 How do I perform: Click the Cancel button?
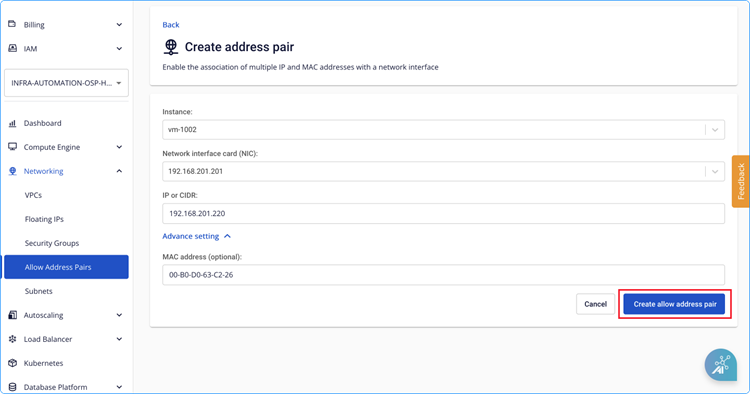[596, 304]
